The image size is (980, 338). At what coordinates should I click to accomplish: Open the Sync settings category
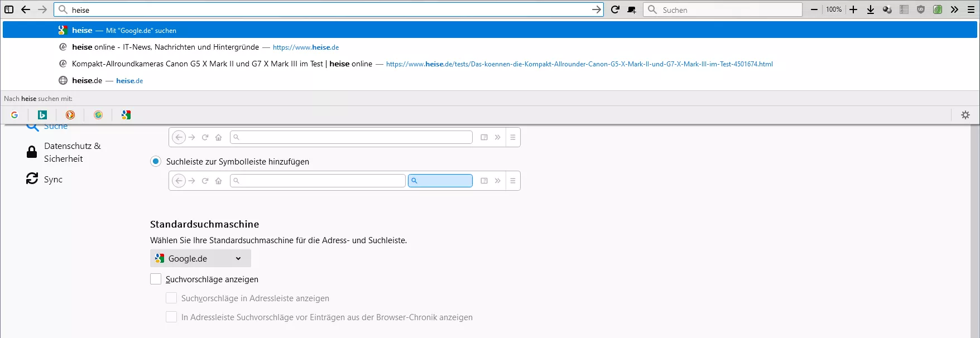pyautogui.click(x=45, y=179)
